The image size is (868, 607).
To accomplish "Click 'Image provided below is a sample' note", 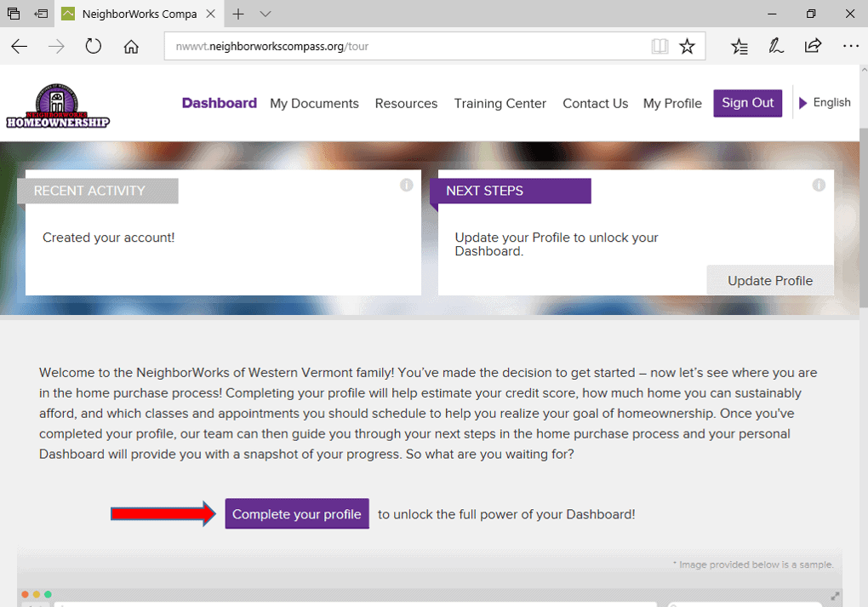I will click(753, 564).
